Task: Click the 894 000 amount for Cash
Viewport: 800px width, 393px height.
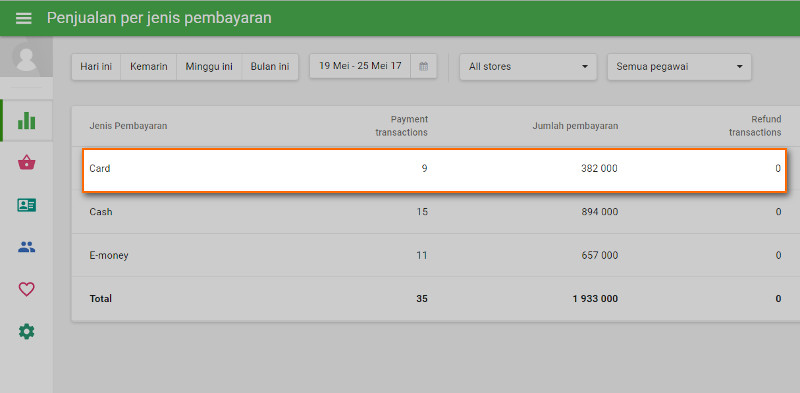Action: pyautogui.click(x=599, y=212)
